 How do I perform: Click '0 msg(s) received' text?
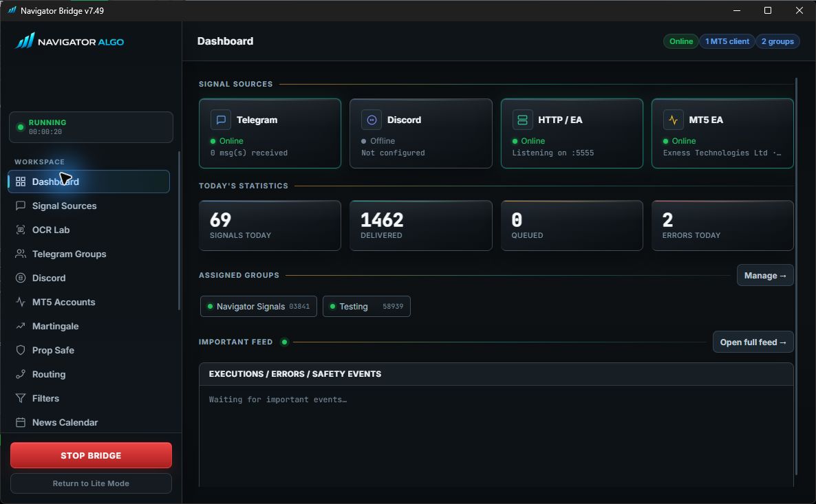[x=249, y=153]
